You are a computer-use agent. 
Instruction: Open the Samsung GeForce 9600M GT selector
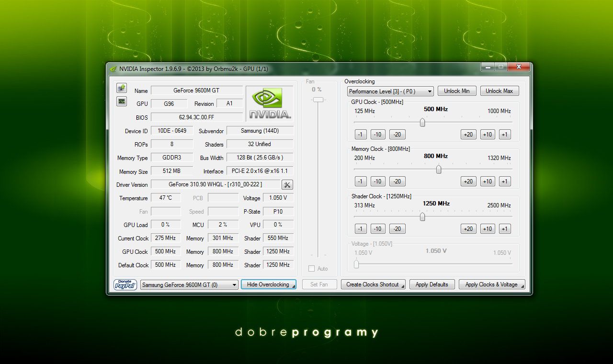point(189,284)
